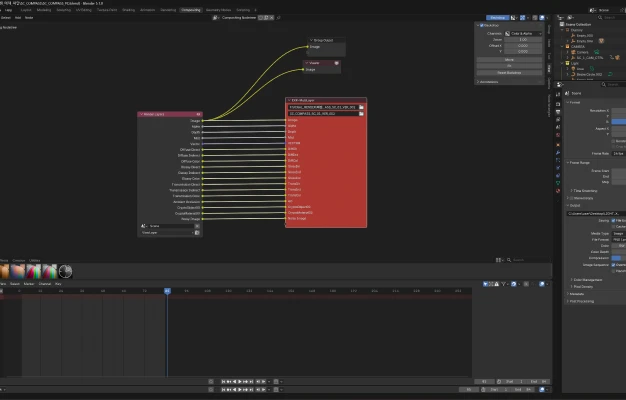The height and width of the screenshot is (400, 626).
Task: Open the Output properties tab icon
Action: pyautogui.click(x=558, y=112)
